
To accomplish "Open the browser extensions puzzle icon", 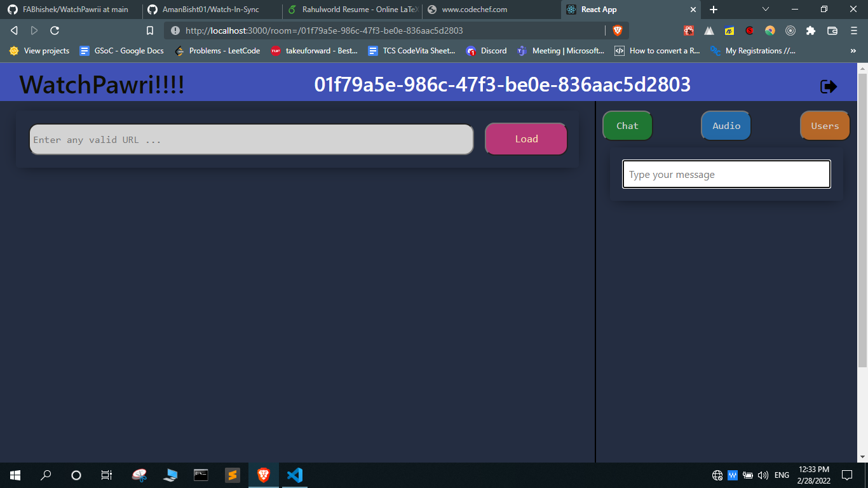I will 810,30.
